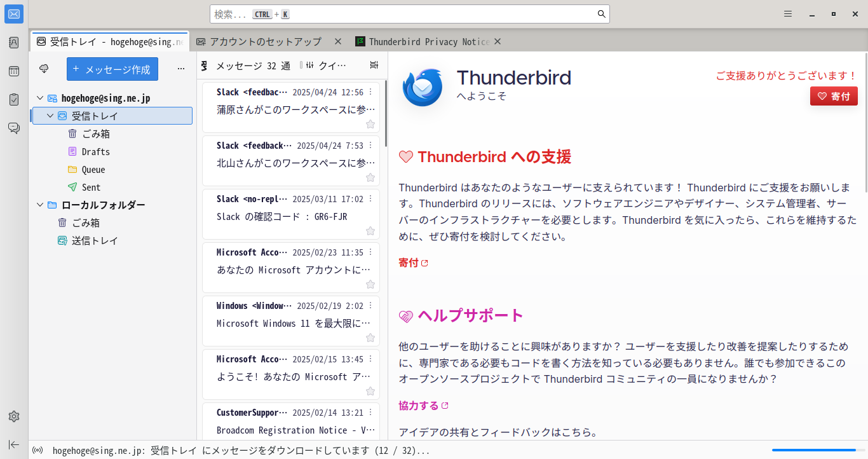Star the Microsoft message from 2025/02/15 13:45
The height and width of the screenshot is (459, 868).
370,391
